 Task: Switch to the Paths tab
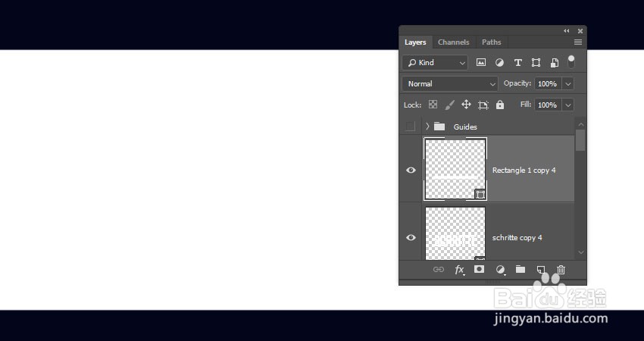[x=492, y=42]
